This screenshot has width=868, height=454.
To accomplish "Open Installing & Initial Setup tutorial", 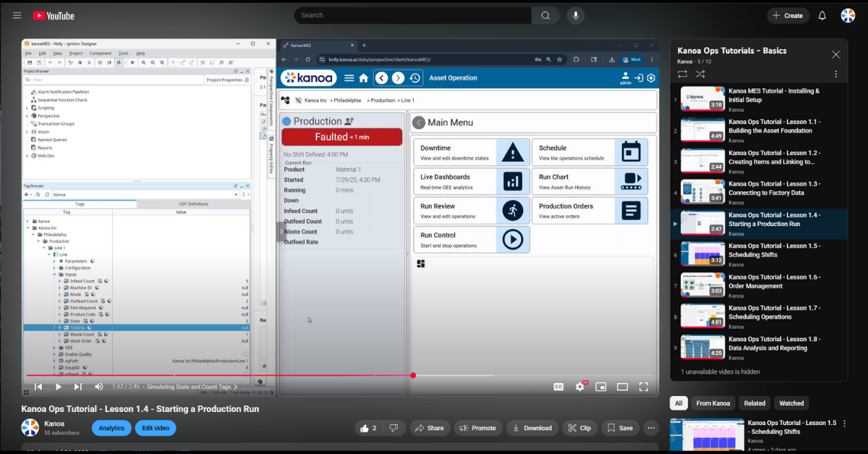I will [x=759, y=100].
